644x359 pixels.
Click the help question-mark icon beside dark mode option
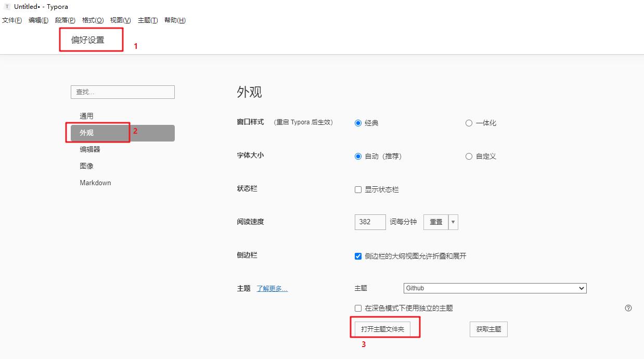click(x=628, y=308)
